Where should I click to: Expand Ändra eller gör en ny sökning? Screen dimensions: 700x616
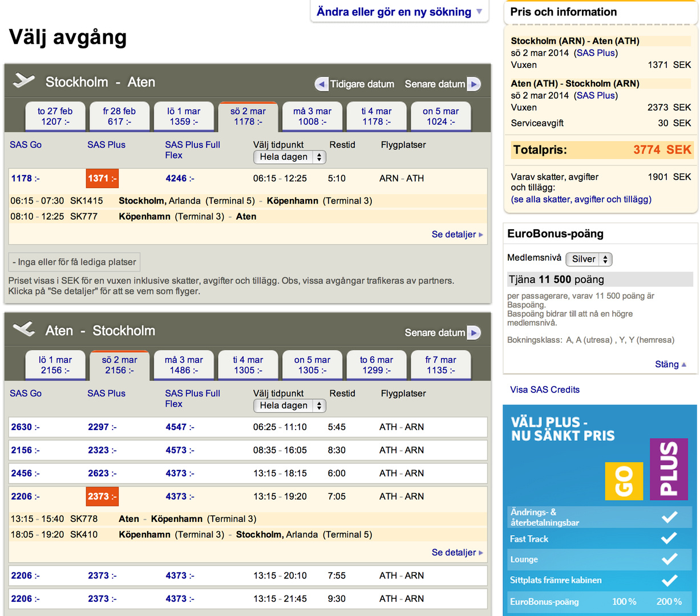click(399, 12)
